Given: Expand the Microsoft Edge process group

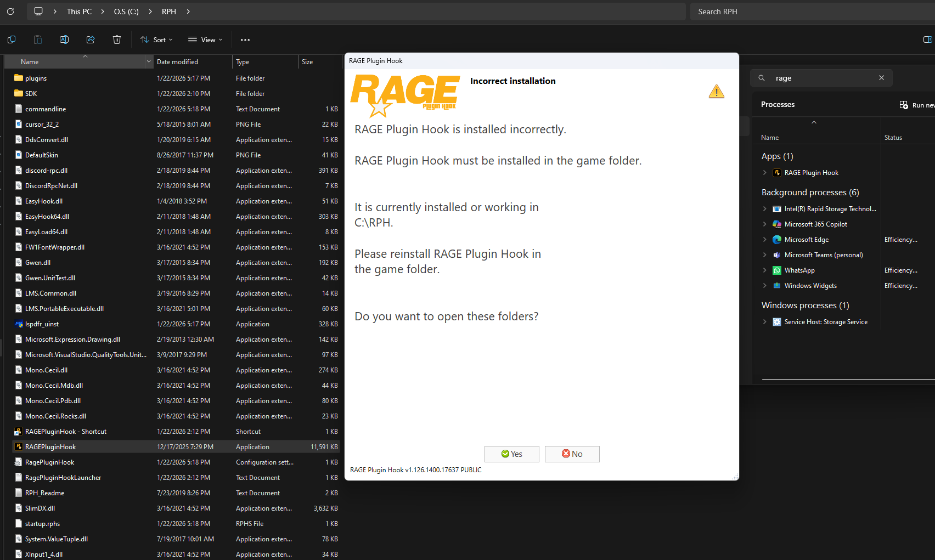Looking at the screenshot, I should click(765, 240).
